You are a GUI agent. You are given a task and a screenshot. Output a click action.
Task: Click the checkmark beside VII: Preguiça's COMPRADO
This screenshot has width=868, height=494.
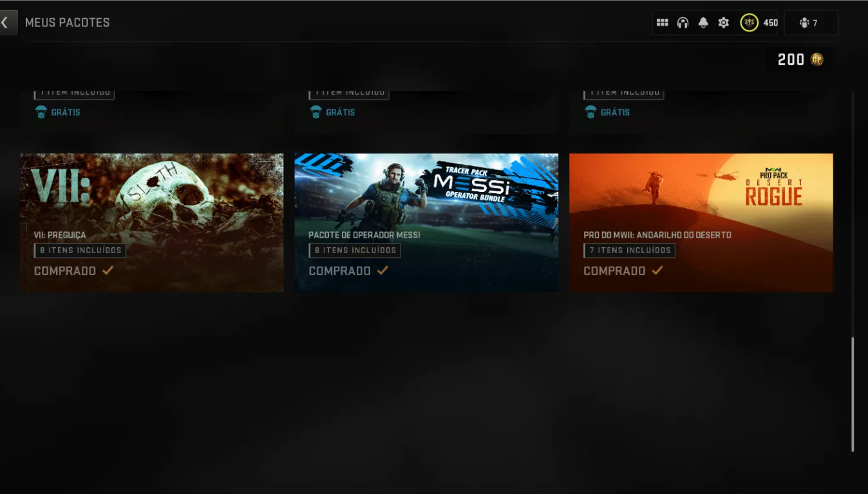[108, 271]
